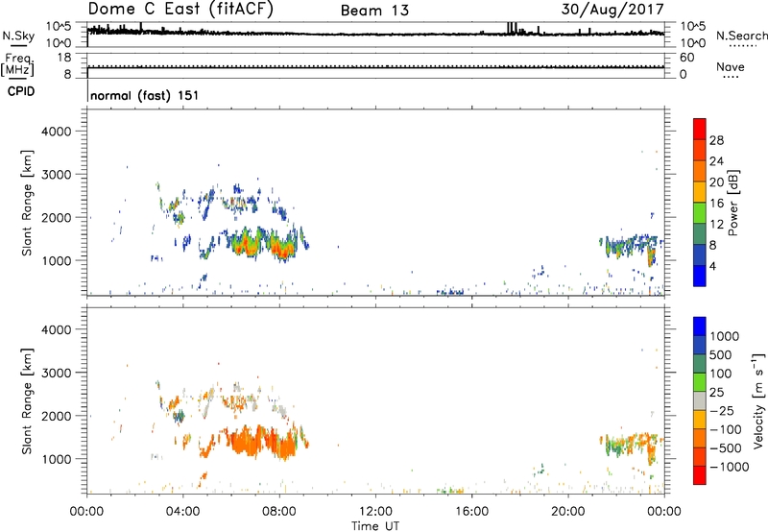Screen dimensions: 768x532
Task: Pick the yellow segment of power colorbar
Action: [700, 192]
